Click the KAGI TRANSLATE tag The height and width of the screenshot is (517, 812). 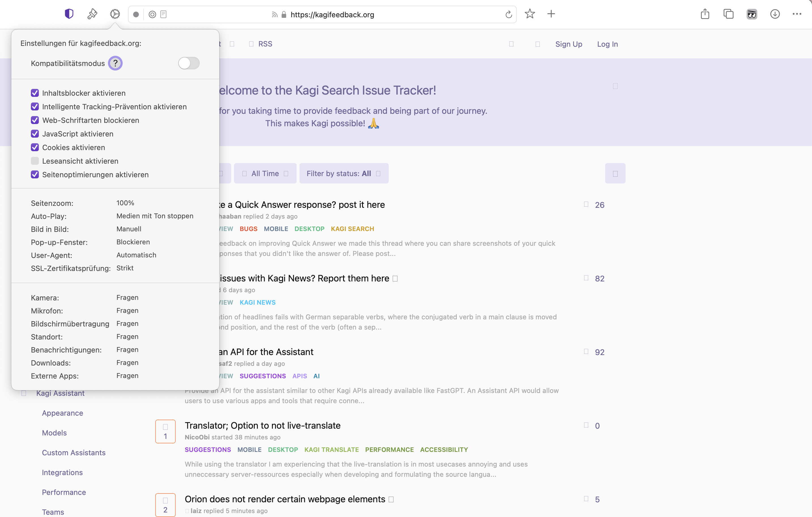point(331,450)
